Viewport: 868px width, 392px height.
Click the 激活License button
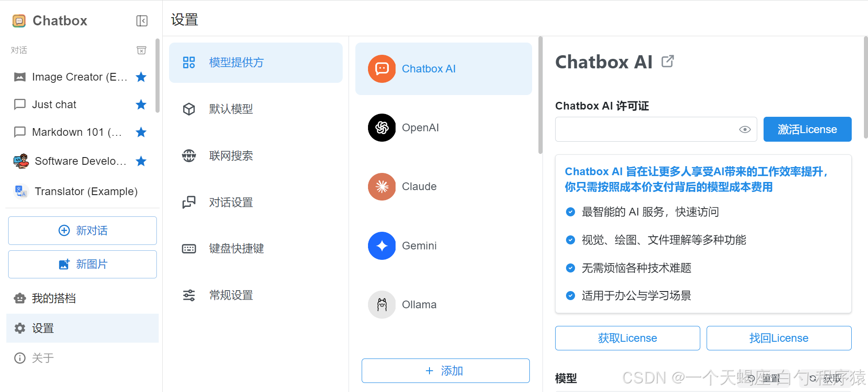point(807,129)
